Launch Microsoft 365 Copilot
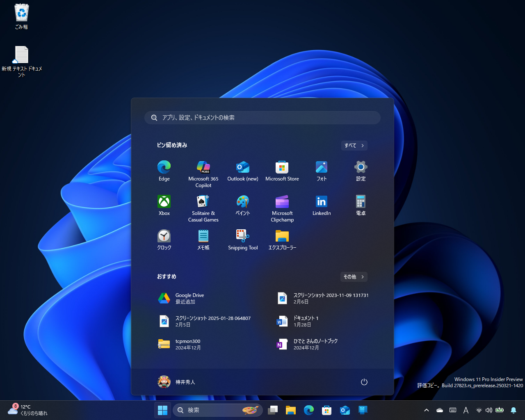 point(203,174)
